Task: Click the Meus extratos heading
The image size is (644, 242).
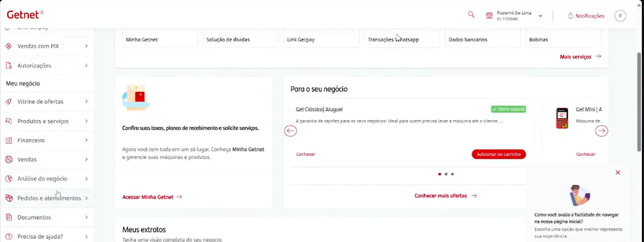Action: point(144,230)
